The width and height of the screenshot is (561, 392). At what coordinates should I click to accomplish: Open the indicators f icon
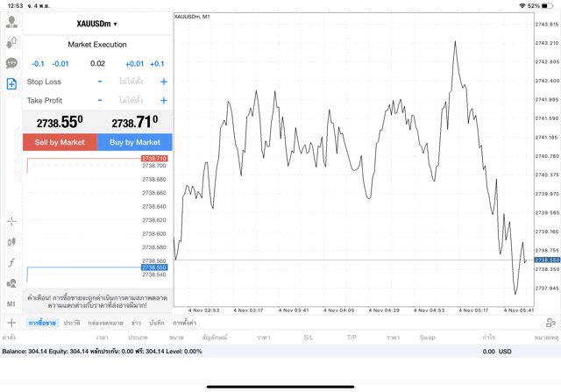point(11,262)
